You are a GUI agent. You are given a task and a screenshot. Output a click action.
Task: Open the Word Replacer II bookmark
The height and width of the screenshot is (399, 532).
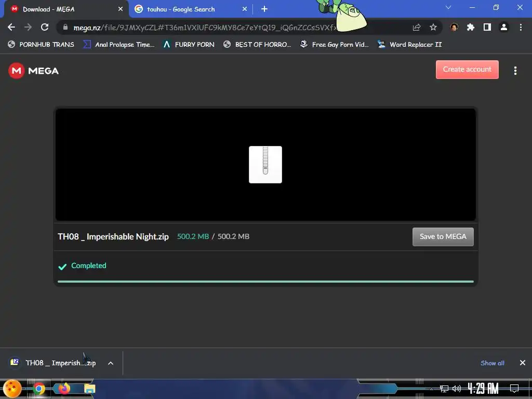(x=409, y=45)
